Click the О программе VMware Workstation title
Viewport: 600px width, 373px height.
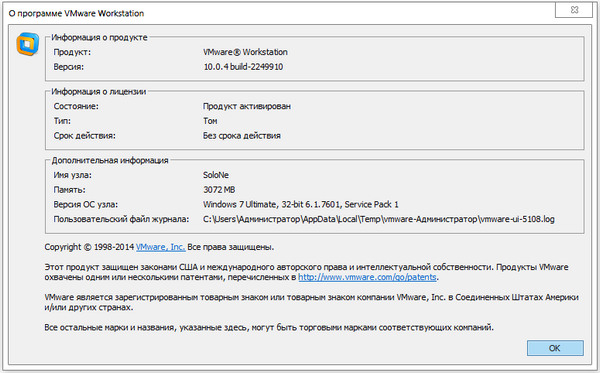pos(76,13)
